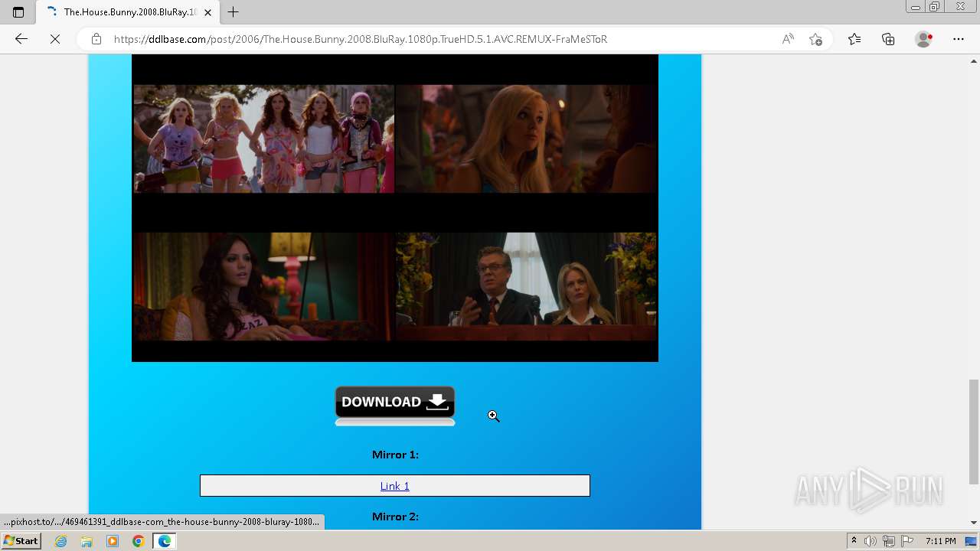The image size is (980, 551).
Task: Click the page vertical scrollbar thumb
Action: point(974,432)
